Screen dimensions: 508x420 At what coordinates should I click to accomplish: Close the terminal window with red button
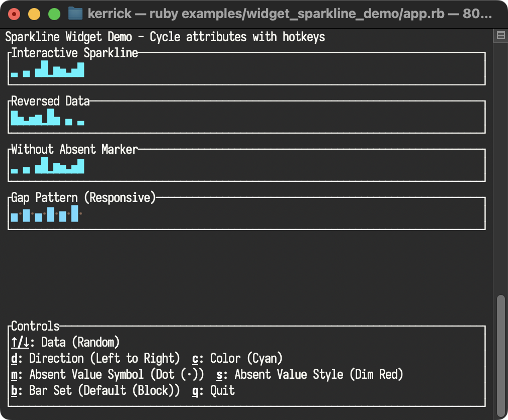pyautogui.click(x=14, y=14)
